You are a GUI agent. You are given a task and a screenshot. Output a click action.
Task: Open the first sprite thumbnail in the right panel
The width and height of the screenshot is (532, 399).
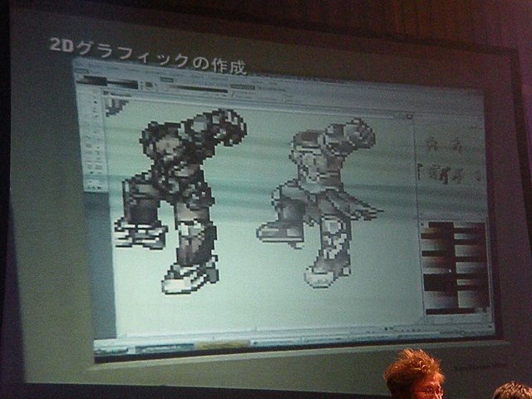[432, 145]
